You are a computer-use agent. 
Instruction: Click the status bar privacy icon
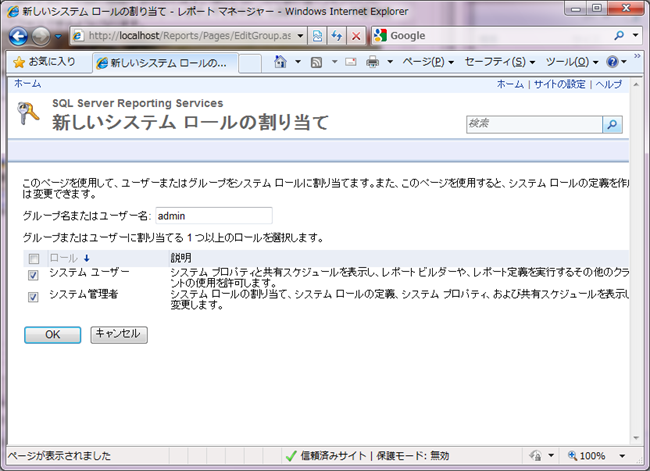[535, 456]
